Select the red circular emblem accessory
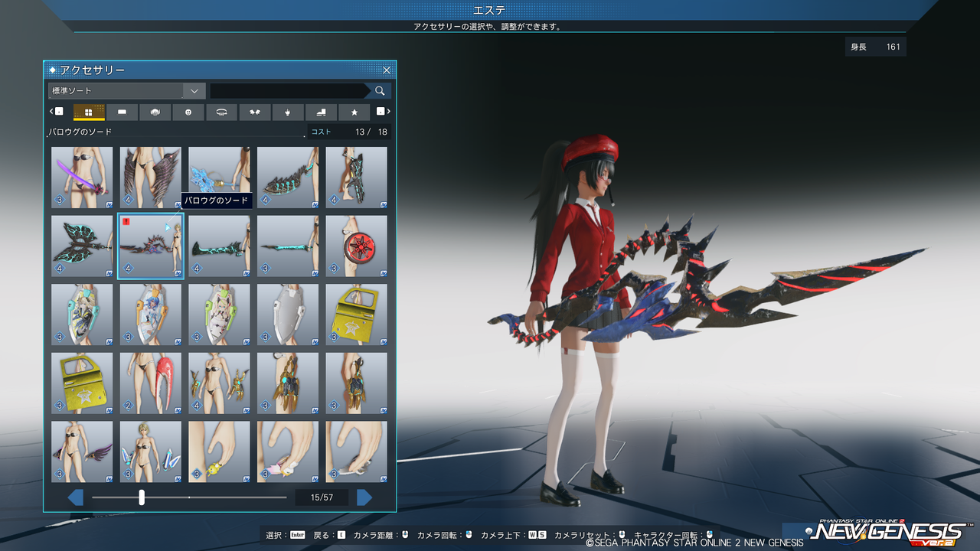 [357, 246]
